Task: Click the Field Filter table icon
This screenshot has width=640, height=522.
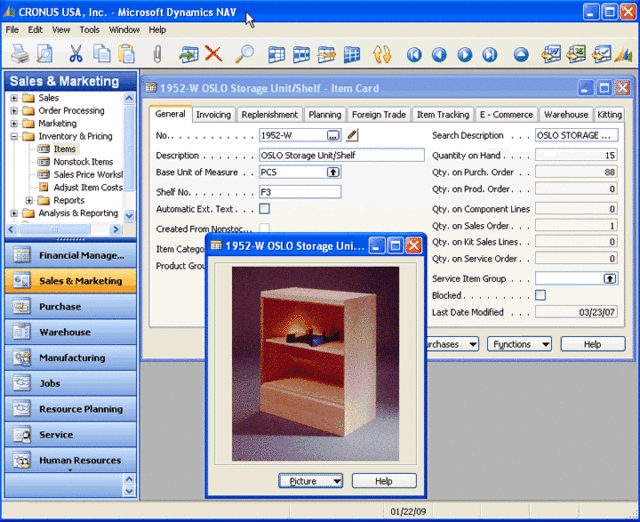Action: coord(276,54)
